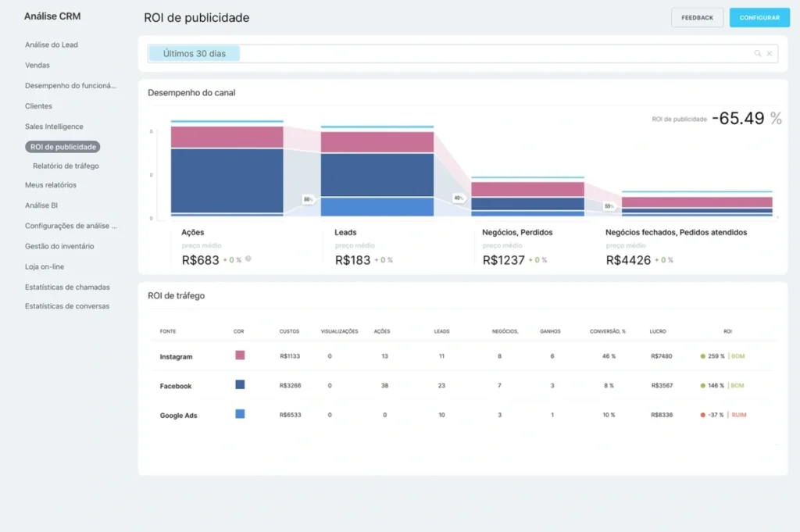The height and width of the screenshot is (532, 800).
Task: Click the green status dot for Instagram ROI
Action: click(703, 356)
